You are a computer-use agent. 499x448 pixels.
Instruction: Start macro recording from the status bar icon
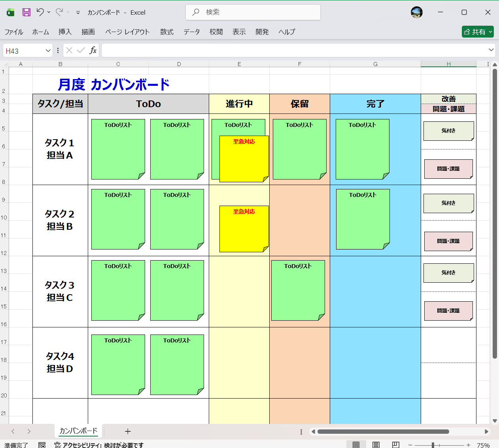(x=42, y=444)
